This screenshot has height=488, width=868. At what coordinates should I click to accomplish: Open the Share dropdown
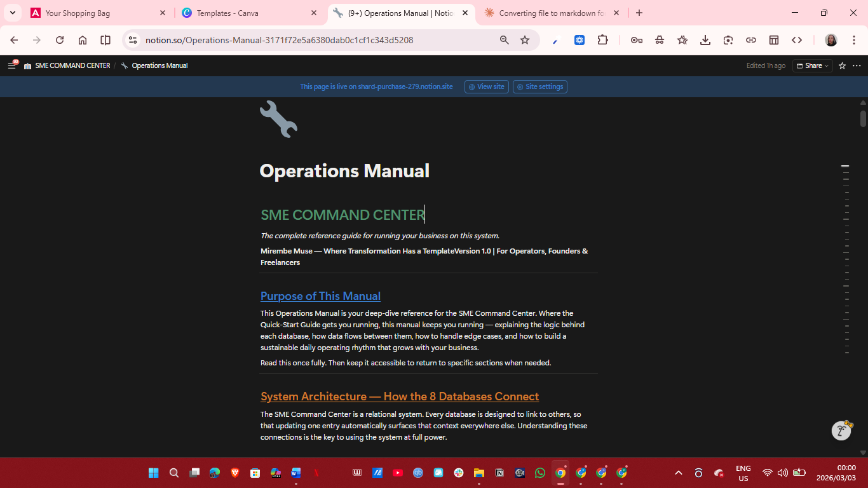(x=811, y=65)
